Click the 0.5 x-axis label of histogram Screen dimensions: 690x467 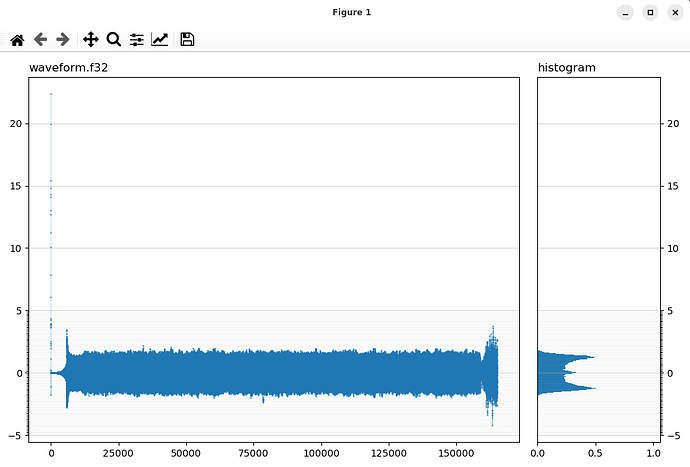[x=595, y=453]
